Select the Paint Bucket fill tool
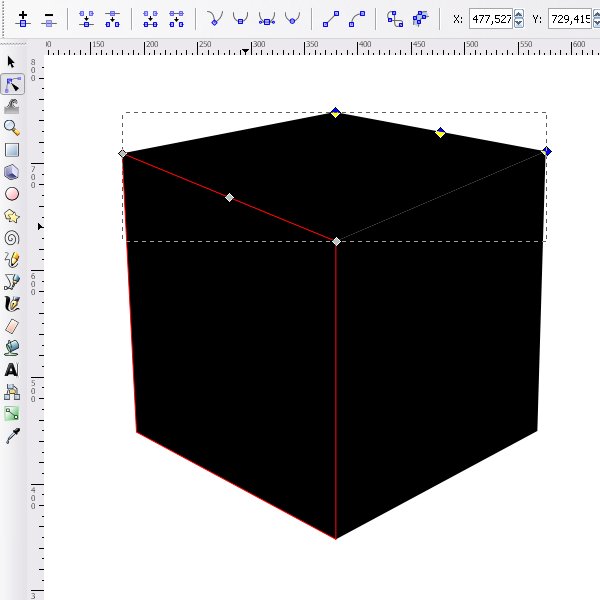Screen dimensions: 600x600 pos(12,348)
